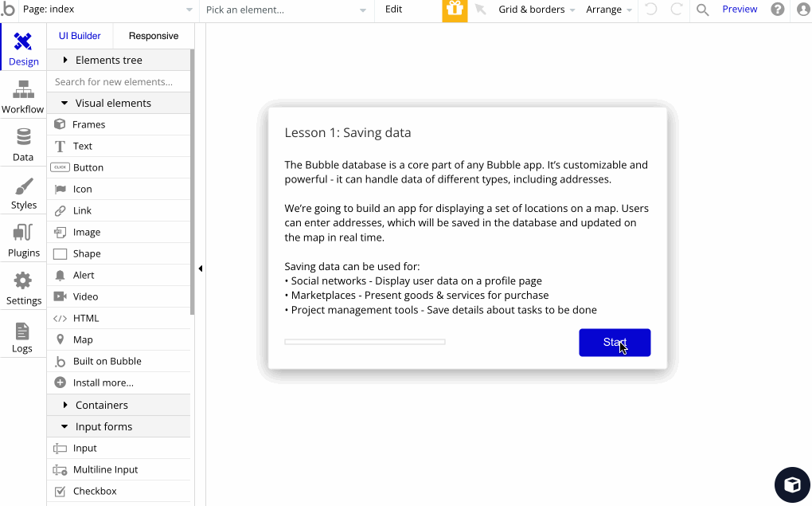
Task: Open the Settings section
Action: point(23,288)
